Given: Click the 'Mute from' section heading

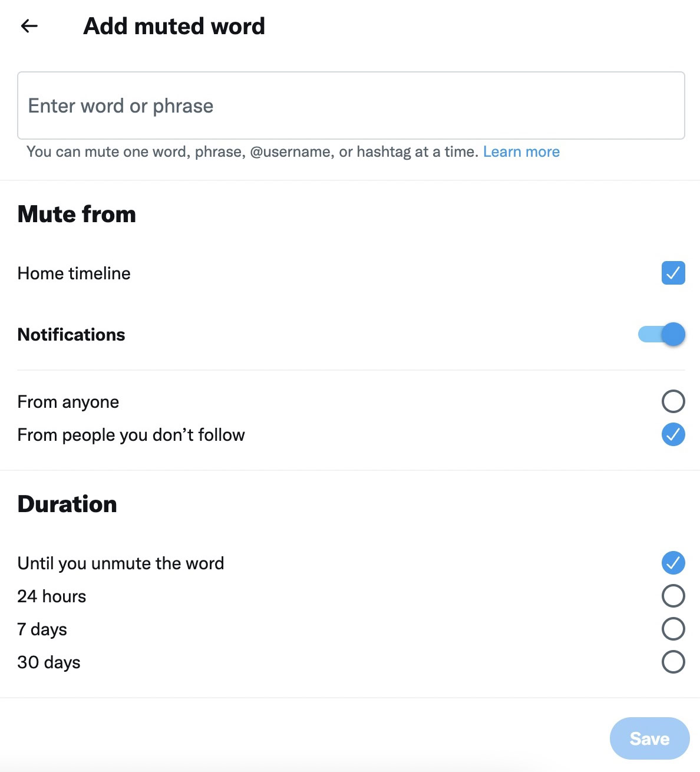Looking at the screenshot, I should [77, 214].
